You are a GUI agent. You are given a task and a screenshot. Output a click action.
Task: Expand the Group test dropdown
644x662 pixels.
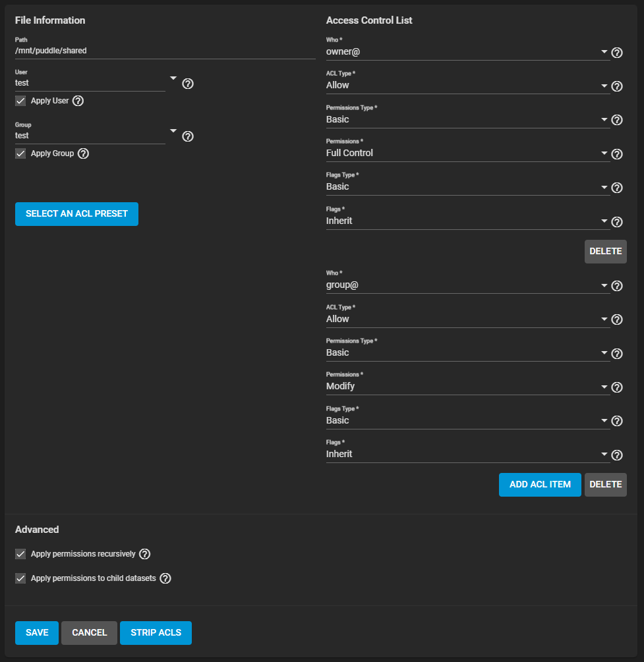point(96,135)
